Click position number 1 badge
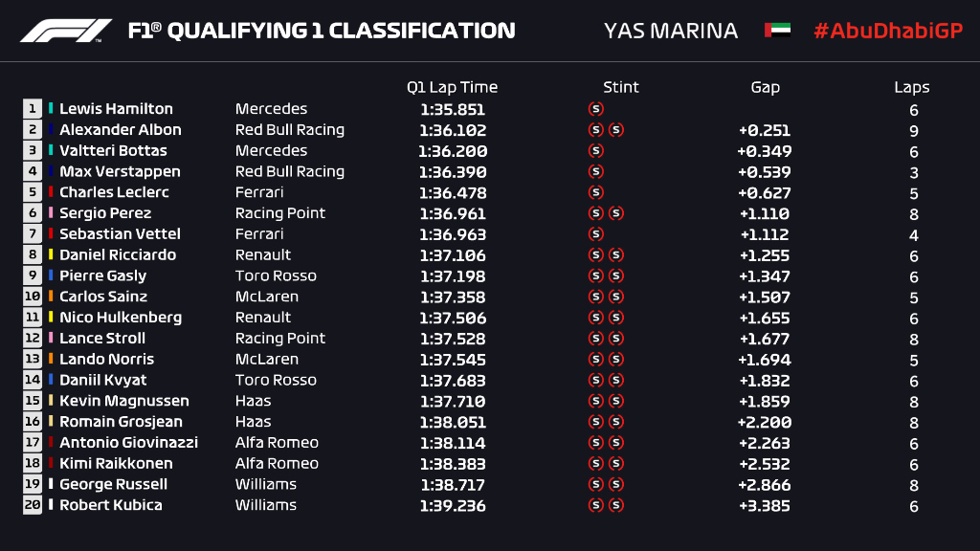980x551 pixels. click(x=33, y=109)
